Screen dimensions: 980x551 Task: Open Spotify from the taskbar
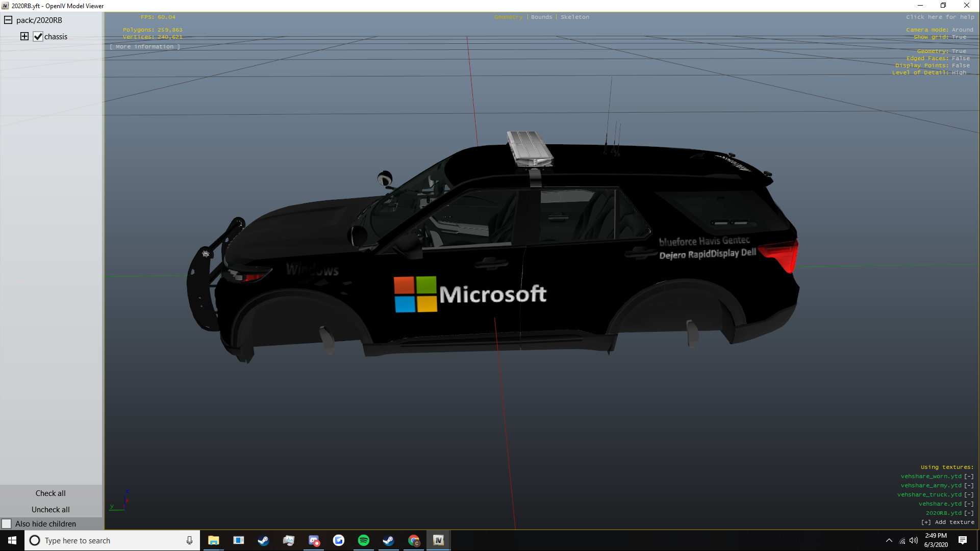(364, 540)
